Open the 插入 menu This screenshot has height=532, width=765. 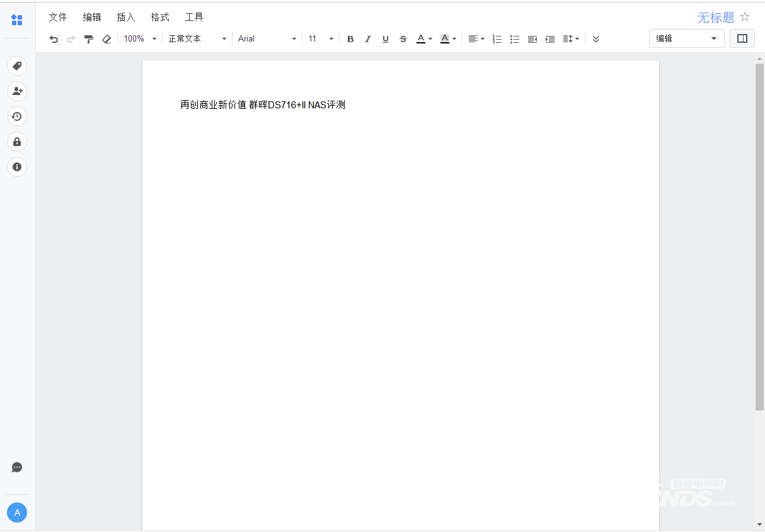(126, 17)
